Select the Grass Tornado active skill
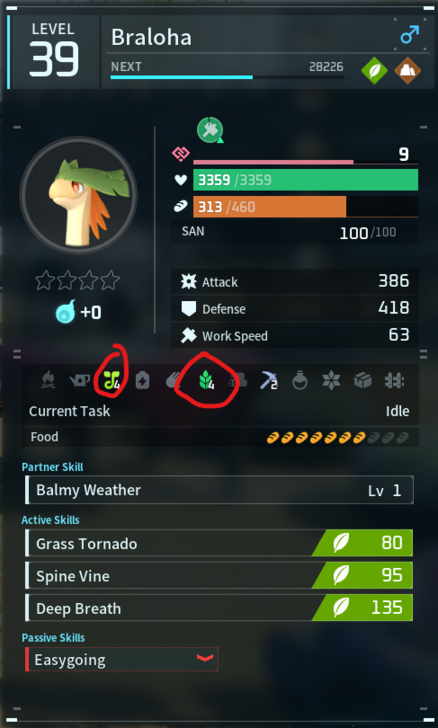 tap(219, 543)
